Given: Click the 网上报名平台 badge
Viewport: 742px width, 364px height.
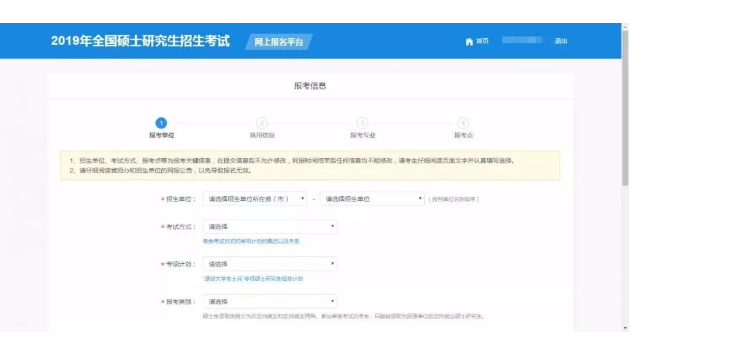Looking at the screenshot, I should coord(279,42).
